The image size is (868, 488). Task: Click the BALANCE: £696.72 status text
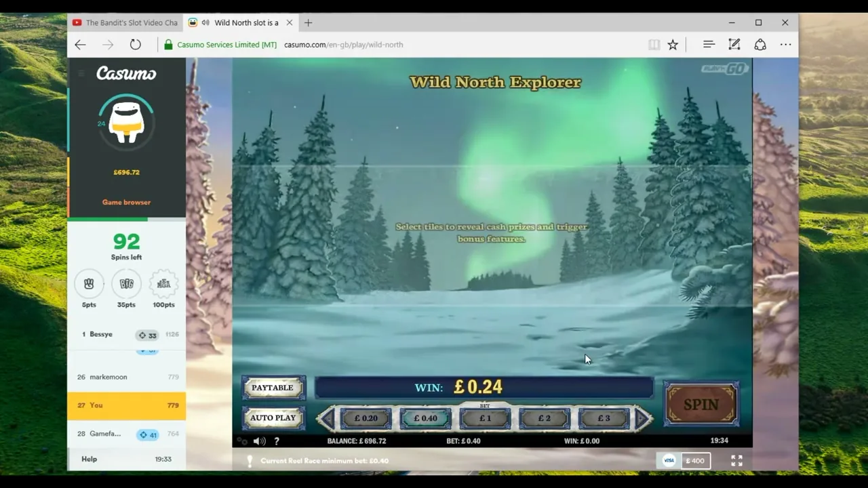(x=357, y=441)
